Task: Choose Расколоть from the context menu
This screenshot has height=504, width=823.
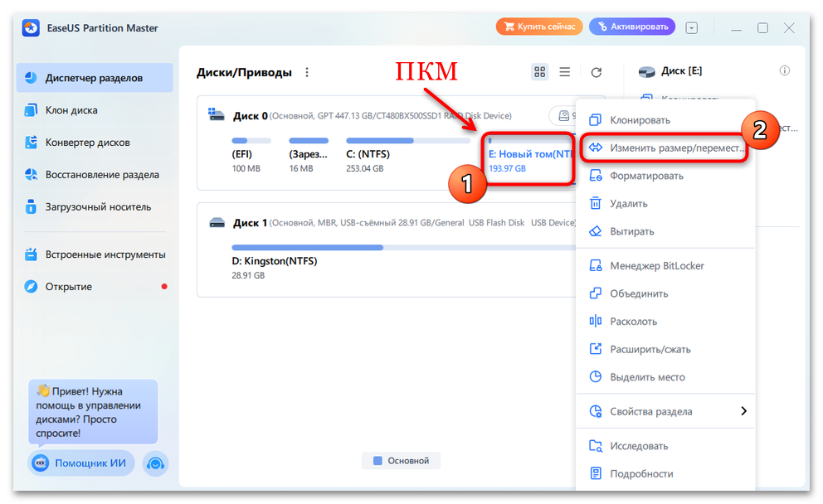Action: [x=665, y=322]
